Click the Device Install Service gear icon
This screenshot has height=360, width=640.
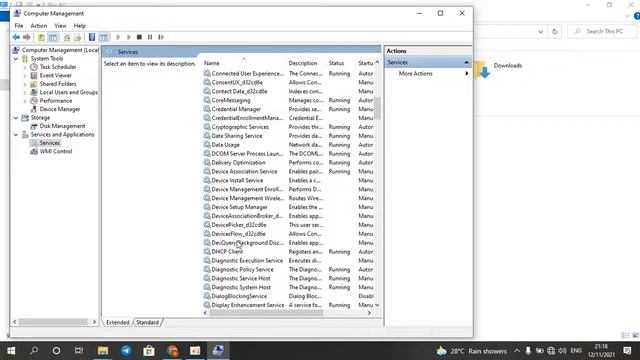coord(207,180)
